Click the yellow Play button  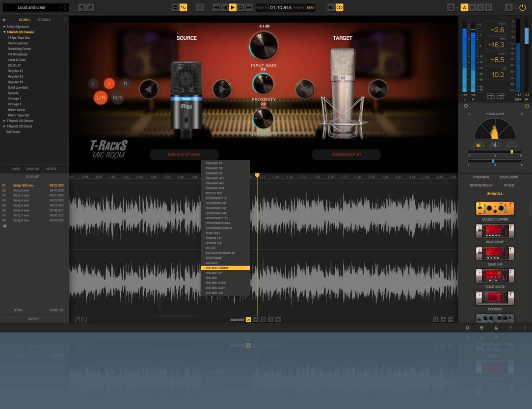[x=233, y=7]
